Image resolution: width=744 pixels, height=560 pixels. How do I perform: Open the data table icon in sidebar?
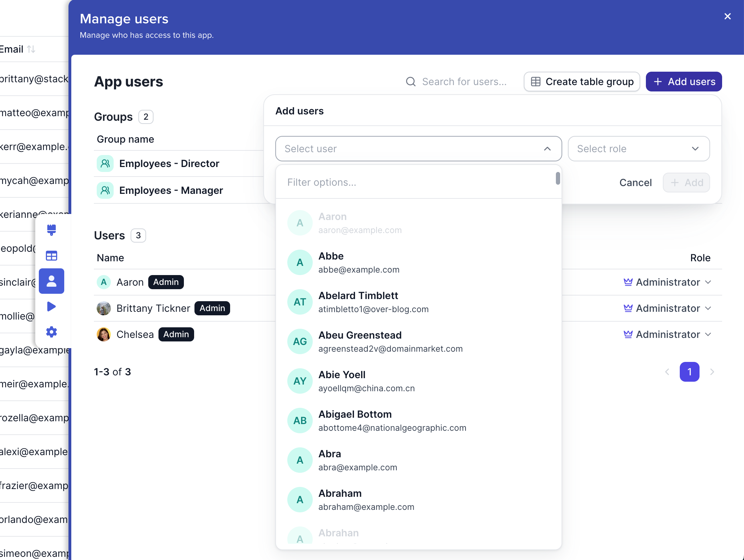click(x=52, y=256)
